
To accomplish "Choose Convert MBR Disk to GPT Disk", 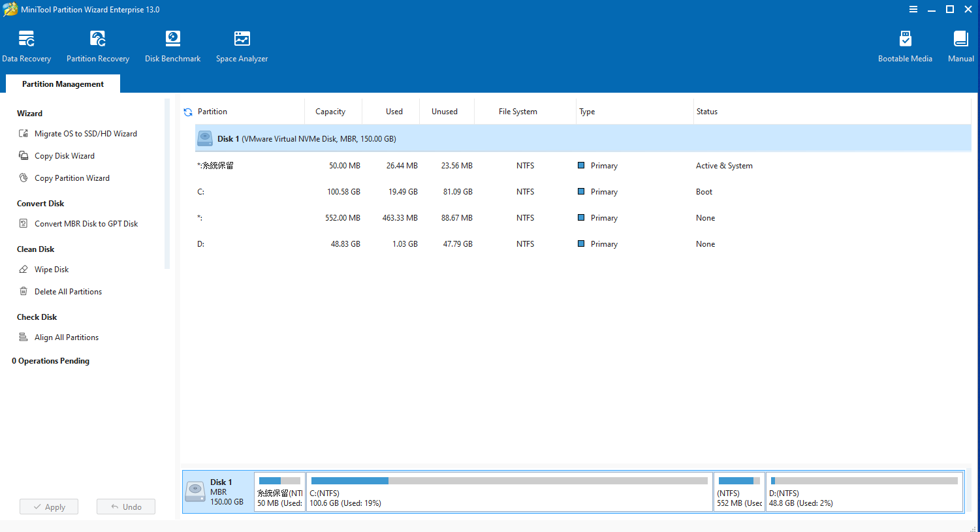I will pos(86,224).
